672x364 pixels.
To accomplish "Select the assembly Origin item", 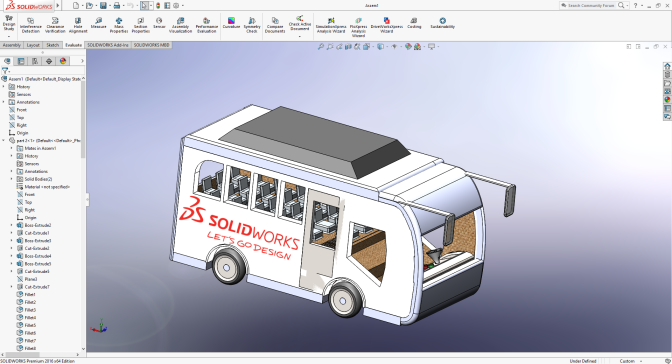I will [18, 133].
